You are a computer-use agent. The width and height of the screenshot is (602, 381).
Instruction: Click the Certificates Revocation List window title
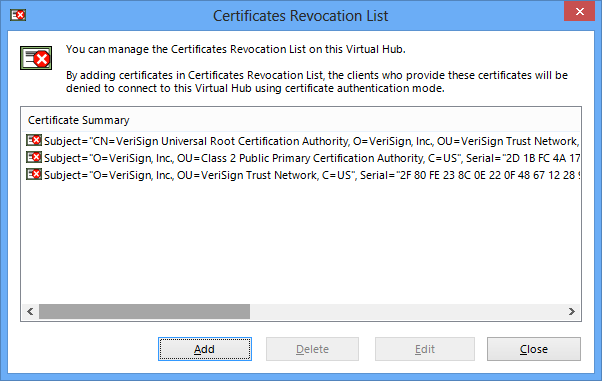[x=301, y=16]
